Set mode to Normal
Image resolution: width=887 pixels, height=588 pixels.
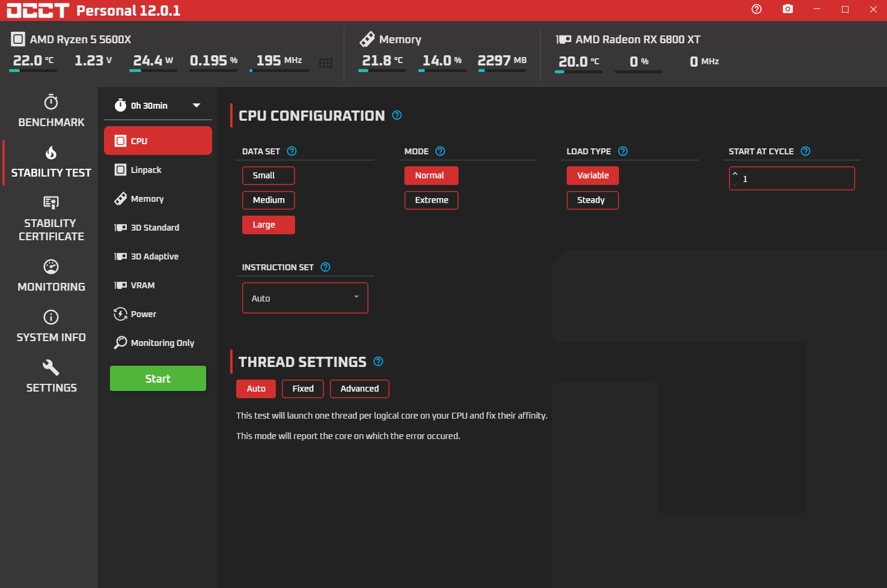click(x=431, y=175)
